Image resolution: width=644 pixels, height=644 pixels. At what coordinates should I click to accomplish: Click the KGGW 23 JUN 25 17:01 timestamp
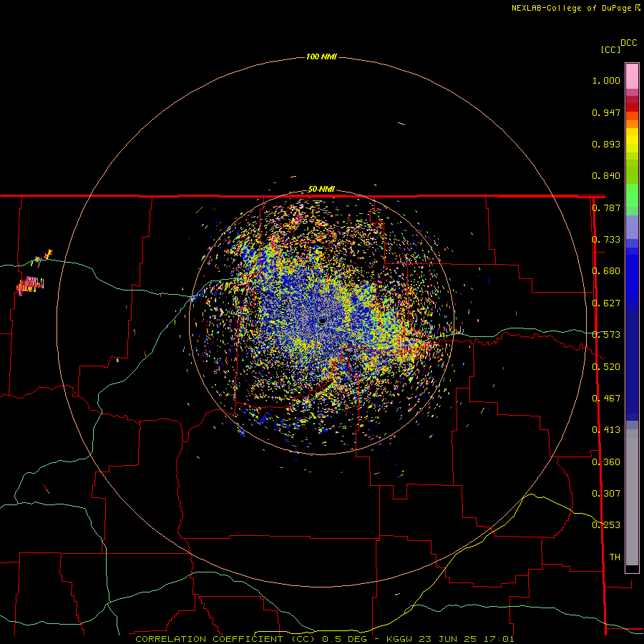450,639
